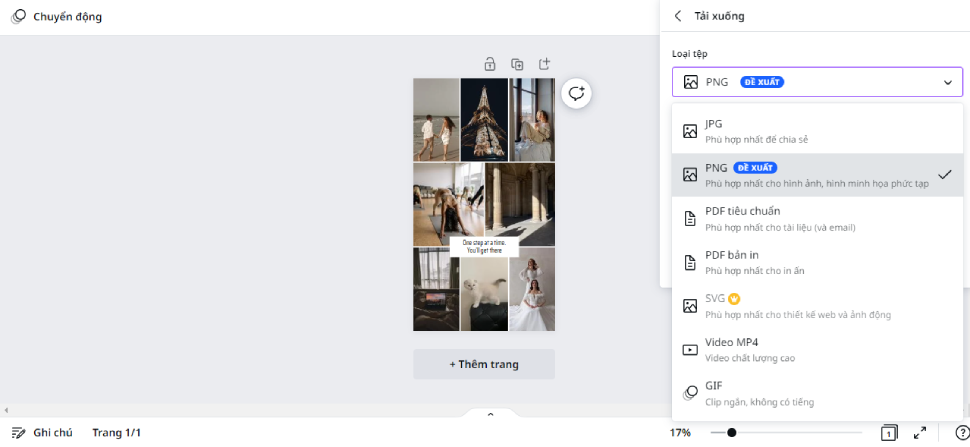Screen dimensions: 970x447
Task: Open grid view page count icon
Action: click(x=888, y=433)
